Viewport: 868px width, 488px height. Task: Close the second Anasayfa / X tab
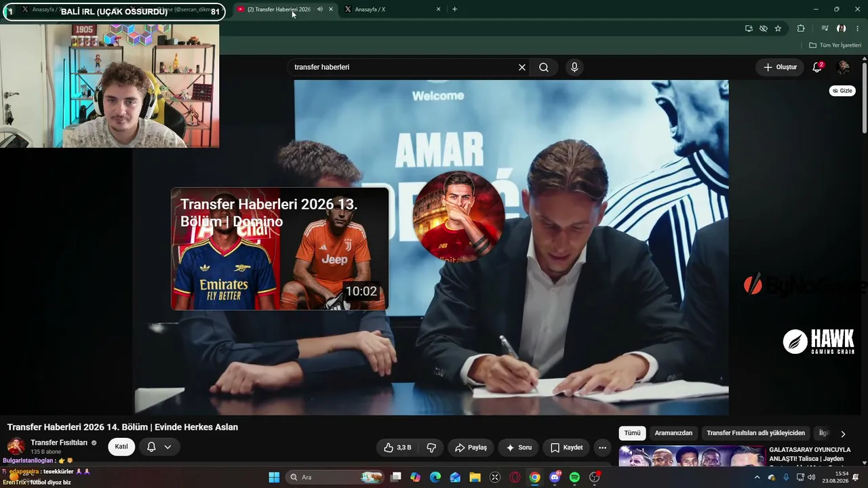[x=438, y=9]
